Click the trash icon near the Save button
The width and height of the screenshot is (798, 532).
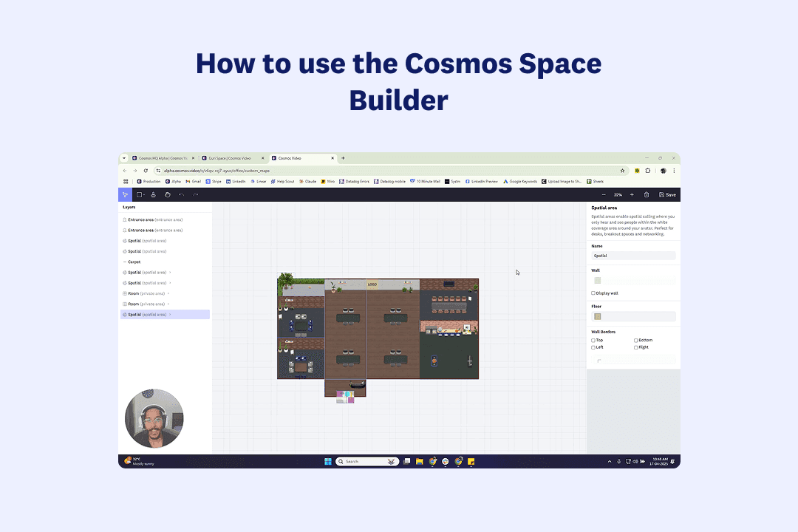click(x=647, y=194)
